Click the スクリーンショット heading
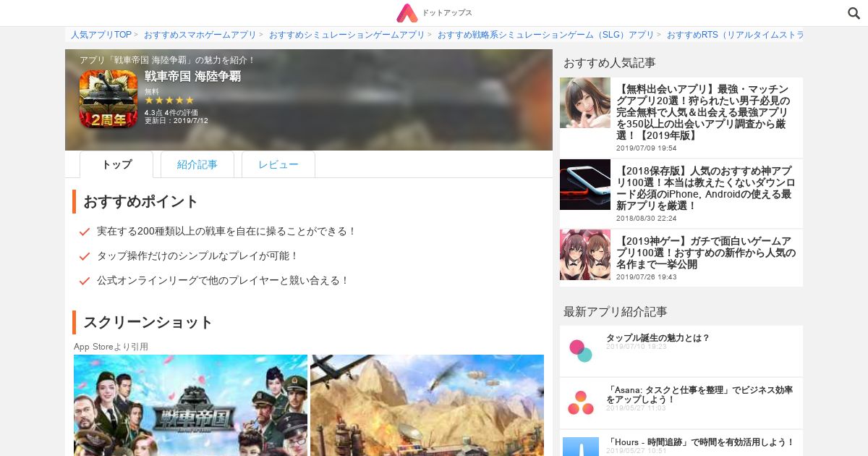The image size is (868, 456). coord(148,322)
